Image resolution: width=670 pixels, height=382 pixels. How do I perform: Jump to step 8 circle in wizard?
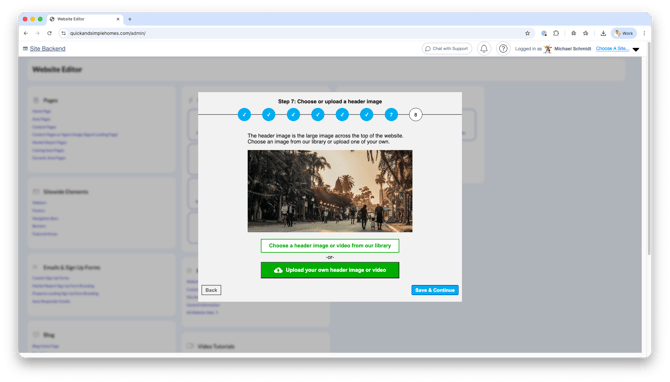click(415, 115)
